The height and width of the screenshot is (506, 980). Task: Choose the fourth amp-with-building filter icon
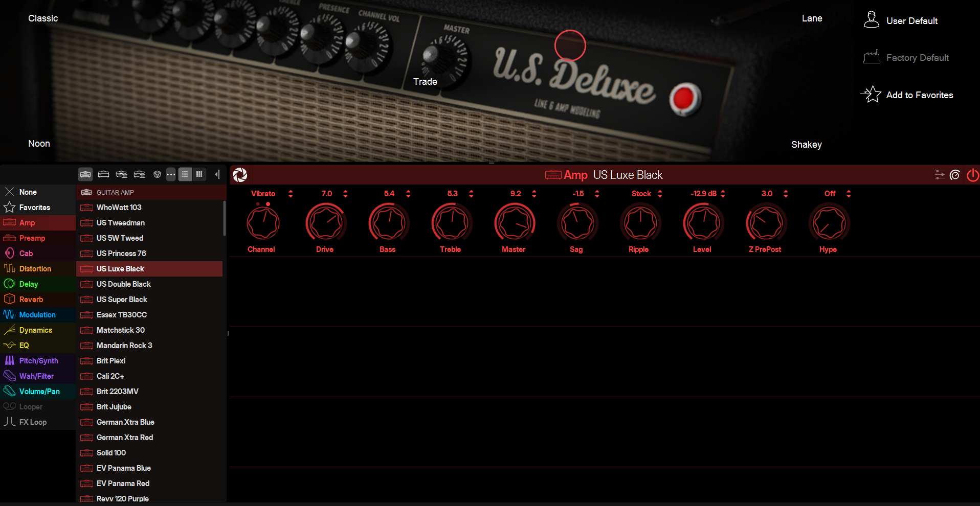pyautogui.click(x=139, y=174)
